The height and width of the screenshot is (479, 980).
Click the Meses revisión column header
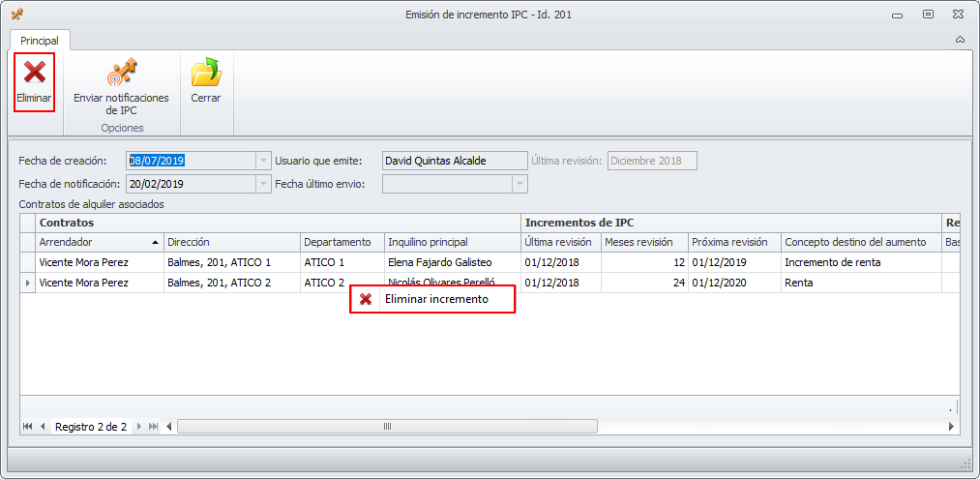(x=644, y=242)
